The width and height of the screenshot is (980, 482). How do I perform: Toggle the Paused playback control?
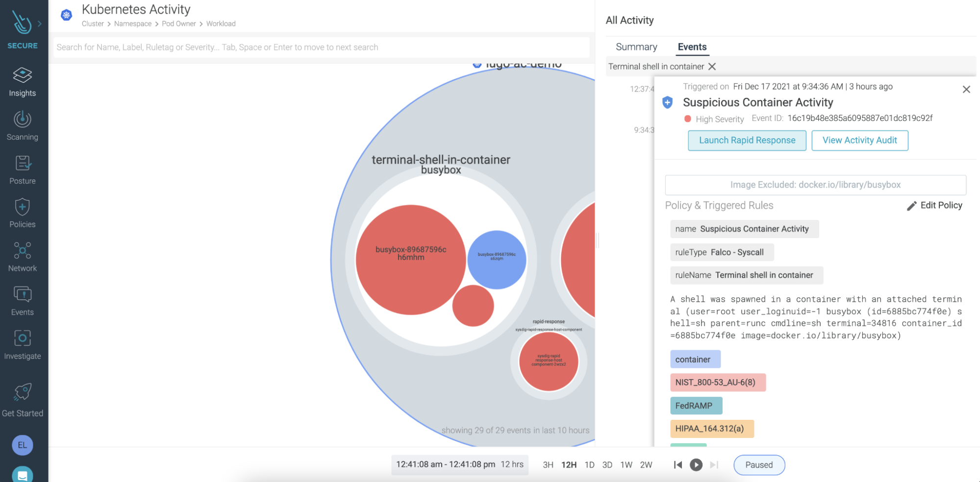pos(759,465)
